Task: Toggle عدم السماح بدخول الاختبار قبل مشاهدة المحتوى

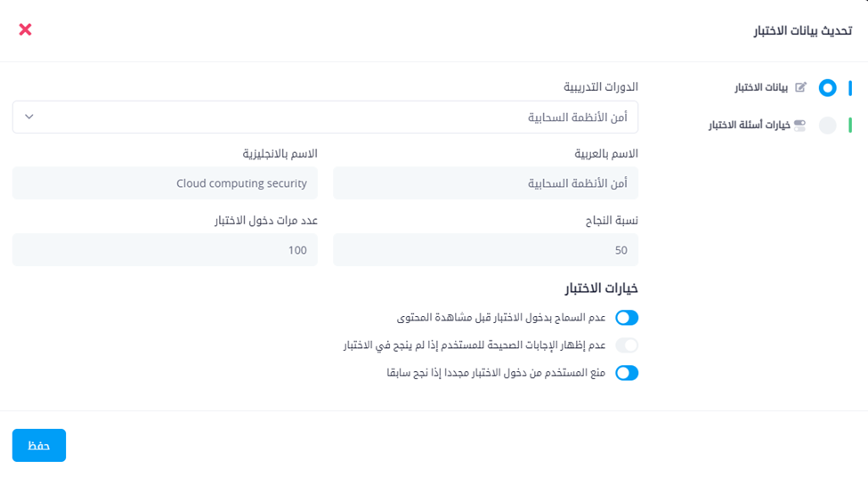Action: point(627,318)
